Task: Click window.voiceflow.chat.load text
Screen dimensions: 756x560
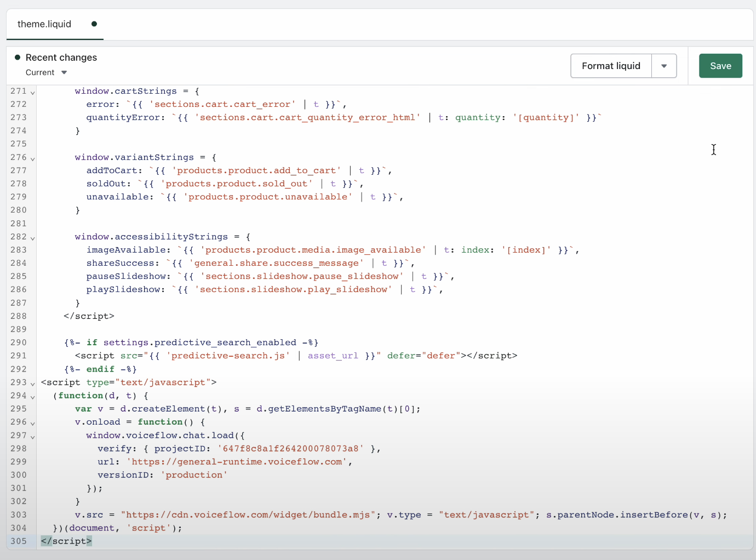Action: pyautogui.click(x=160, y=435)
